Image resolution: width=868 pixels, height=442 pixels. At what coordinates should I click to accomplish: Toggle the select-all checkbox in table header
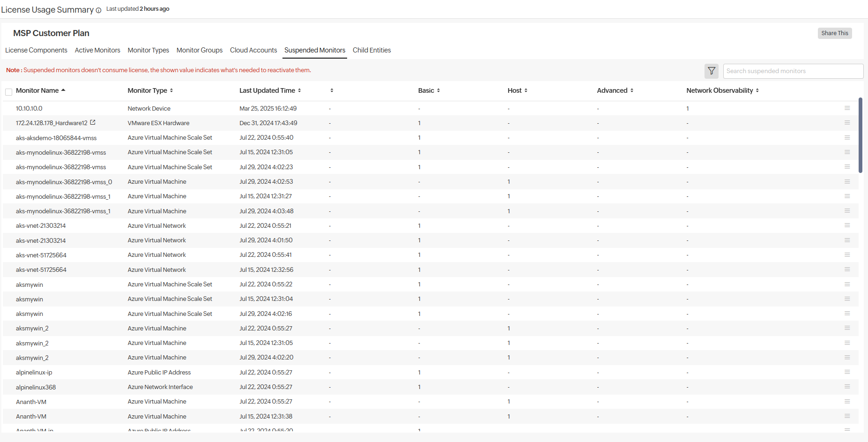click(8, 92)
